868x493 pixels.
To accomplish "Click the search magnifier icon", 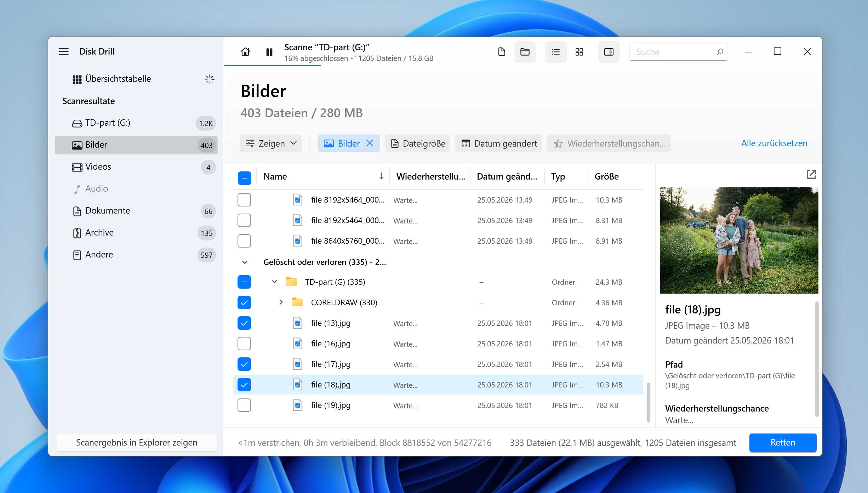I will point(720,52).
